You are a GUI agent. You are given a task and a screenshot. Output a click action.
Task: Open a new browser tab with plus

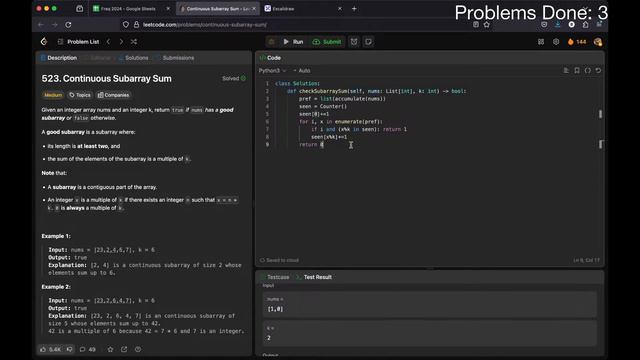[354, 9]
